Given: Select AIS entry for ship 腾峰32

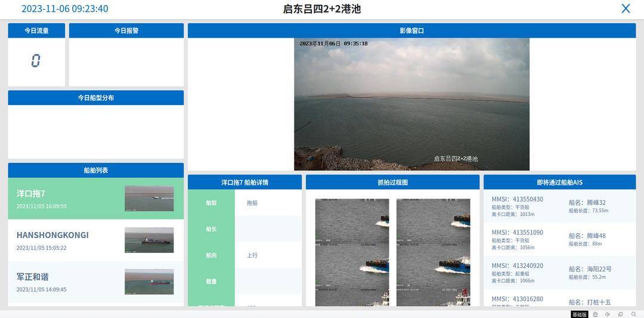Looking at the screenshot, I should (559, 206).
